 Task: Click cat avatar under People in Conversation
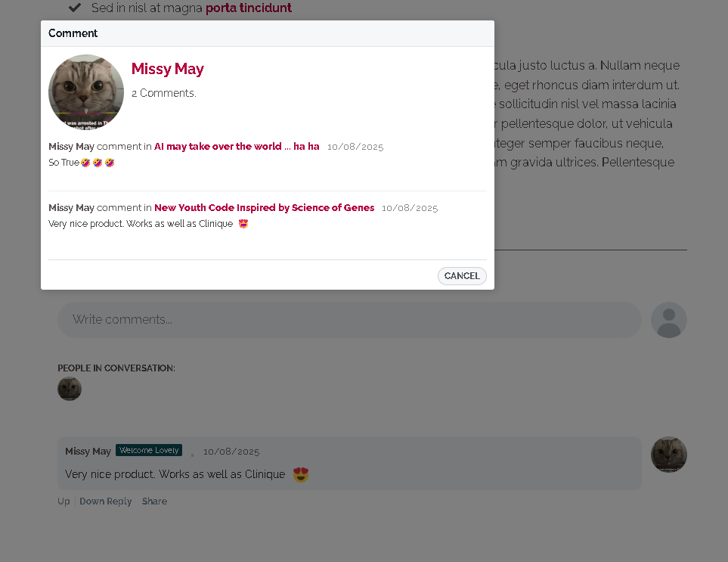pos(70,389)
